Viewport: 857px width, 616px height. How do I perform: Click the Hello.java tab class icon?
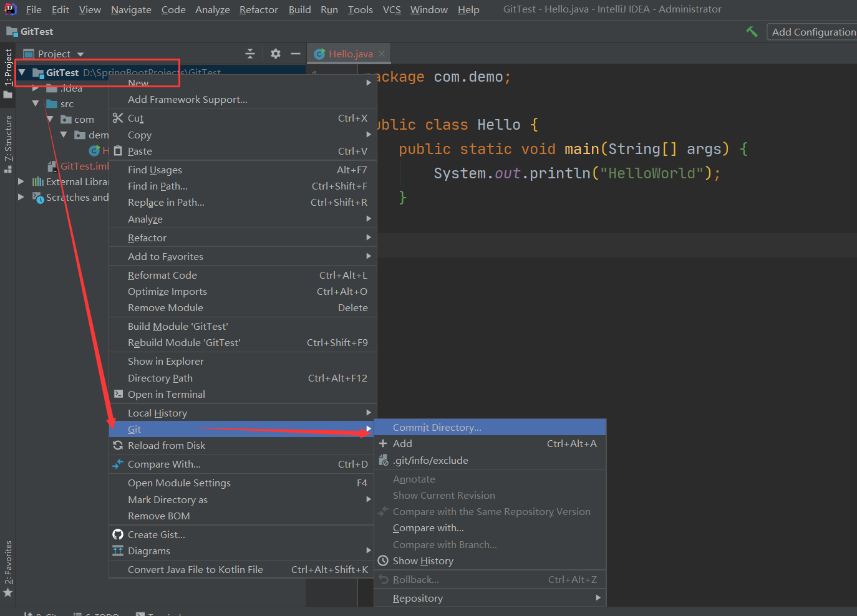pyautogui.click(x=319, y=54)
